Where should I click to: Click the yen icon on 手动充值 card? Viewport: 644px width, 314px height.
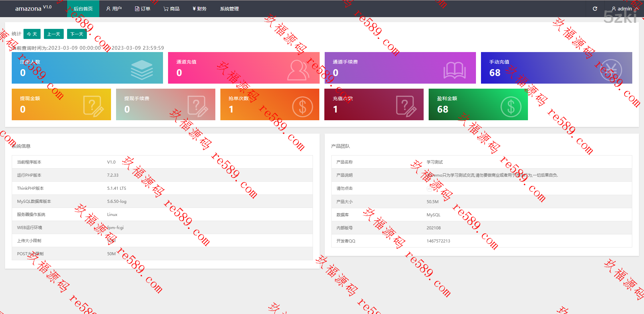coord(611,70)
